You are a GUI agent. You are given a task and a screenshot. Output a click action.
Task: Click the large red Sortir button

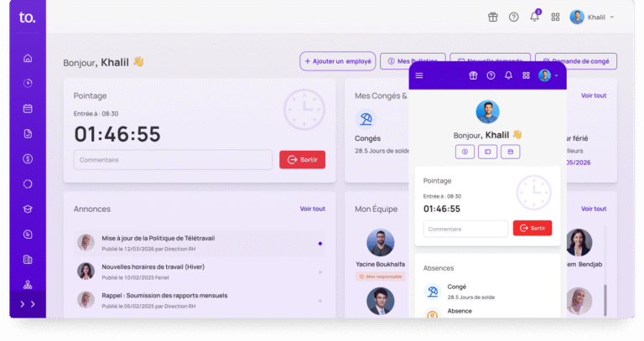pyautogui.click(x=302, y=160)
